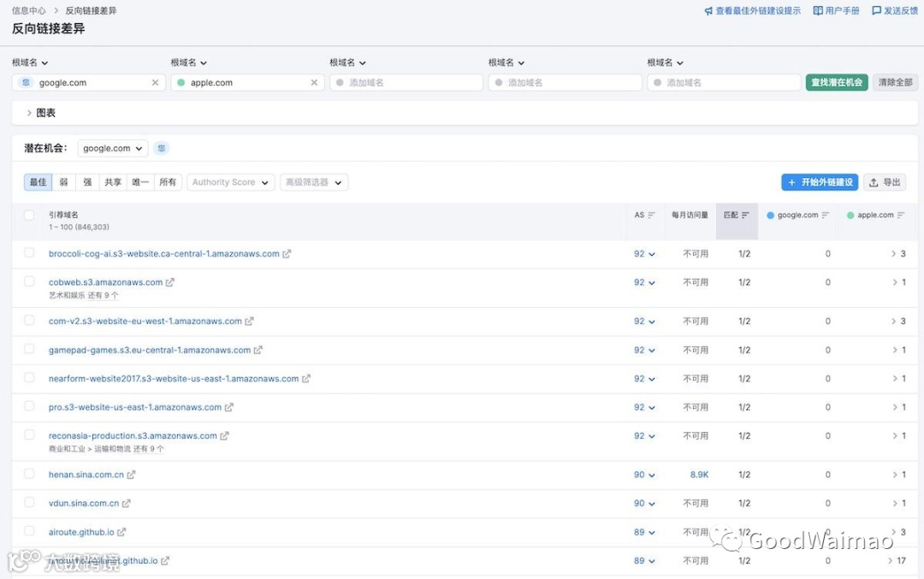Click 8.9K monthly visits for henan.sina.com.cn

[x=700, y=475]
